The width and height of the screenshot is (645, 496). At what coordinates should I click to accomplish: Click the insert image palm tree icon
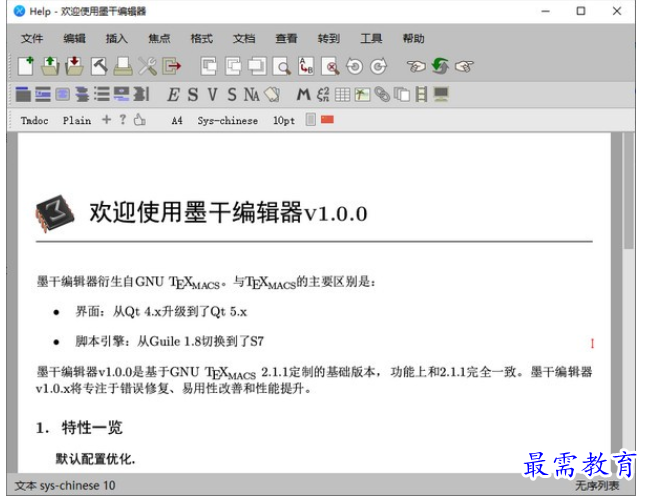pyautogui.click(x=362, y=95)
